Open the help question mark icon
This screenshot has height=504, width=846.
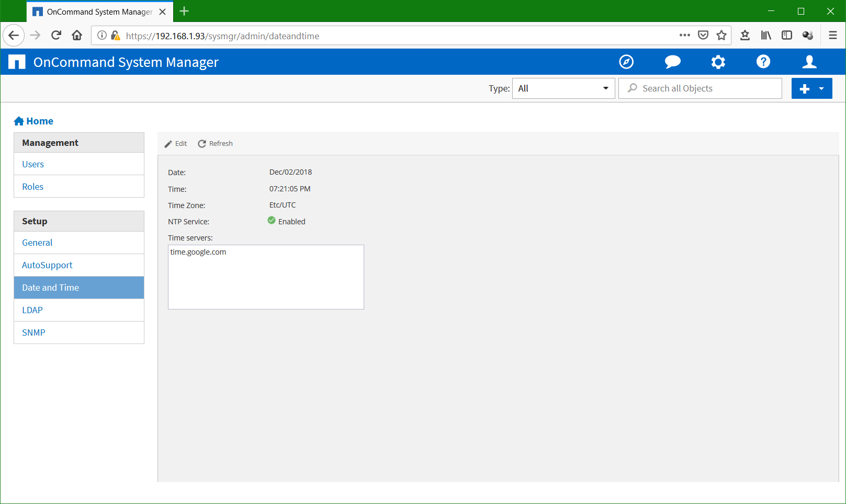(x=763, y=62)
